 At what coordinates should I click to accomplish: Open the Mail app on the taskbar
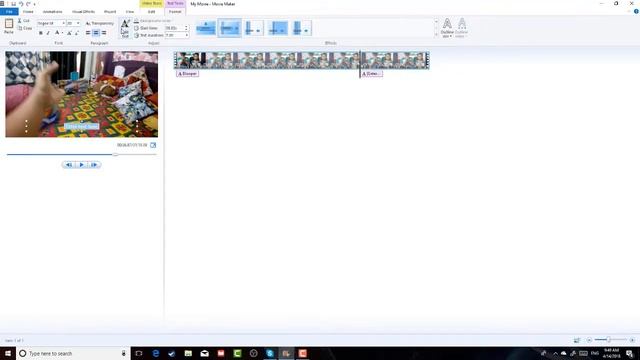[x=204, y=353]
